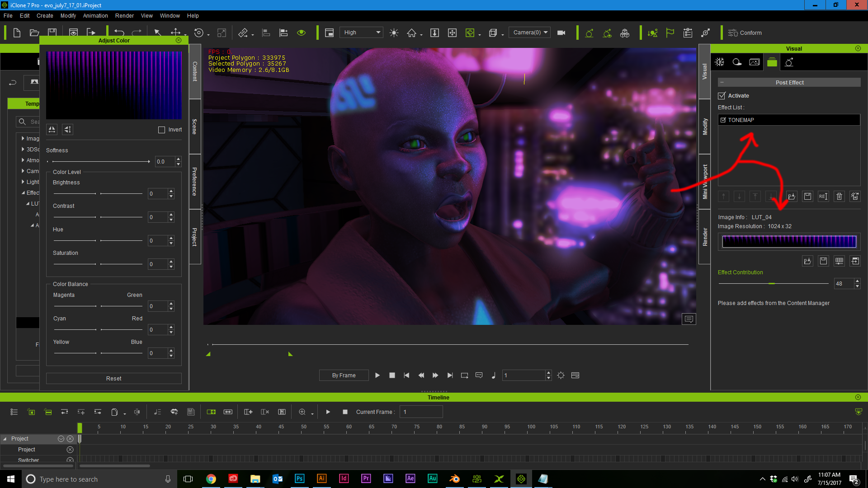Select the Move object tool
The height and width of the screenshot is (488, 868).
[x=175, y=33]
